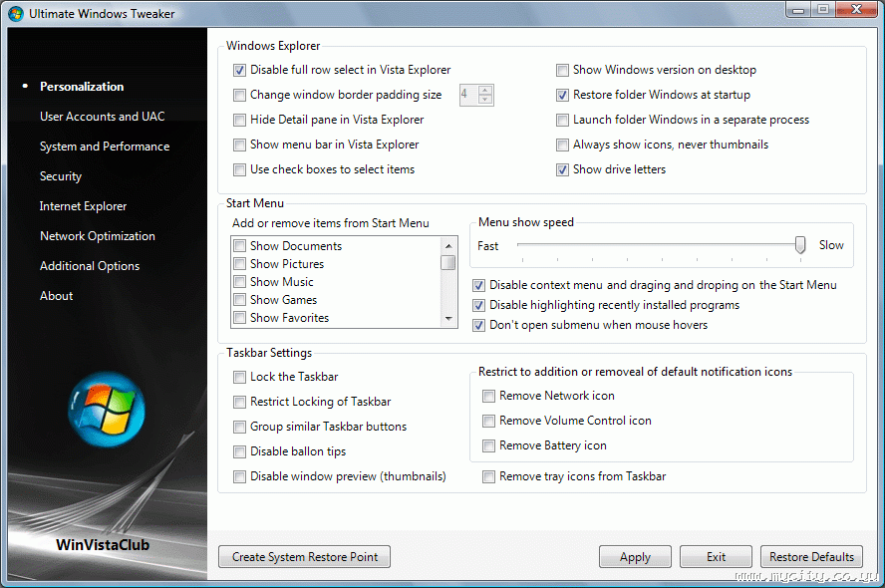The width and height of the screenshot is (885, 588).
Task: Uncheck Disable context menu and dragging on Start Menu
Action: [x=478, y=286]
